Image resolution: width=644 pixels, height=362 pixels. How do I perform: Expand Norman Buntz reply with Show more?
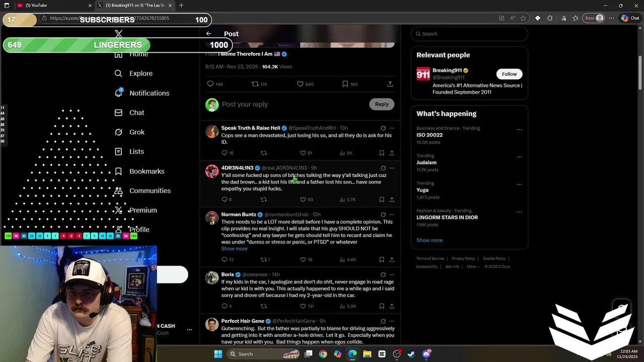234,248
